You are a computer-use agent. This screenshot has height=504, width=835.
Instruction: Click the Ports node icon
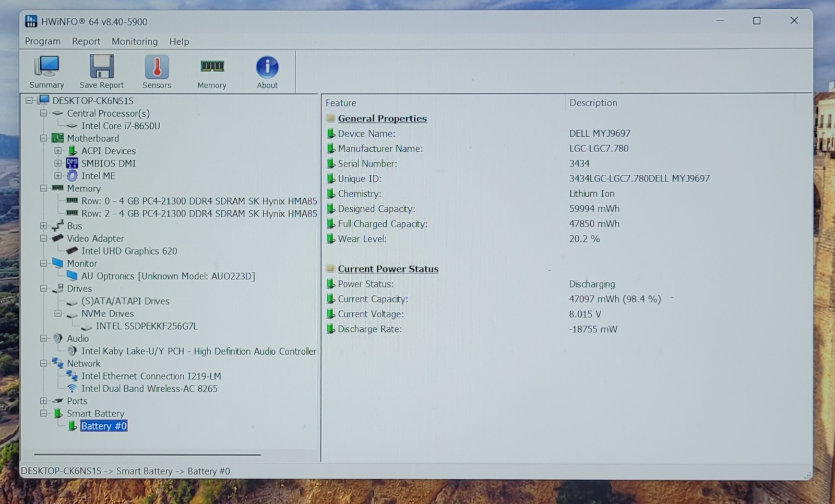click(57, 401)
